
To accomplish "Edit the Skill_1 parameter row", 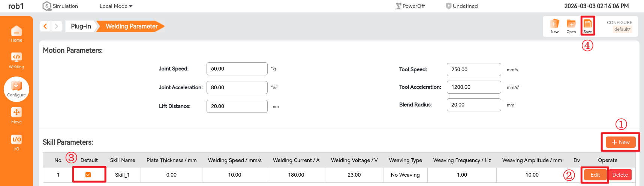I will [x=595, y=175].
